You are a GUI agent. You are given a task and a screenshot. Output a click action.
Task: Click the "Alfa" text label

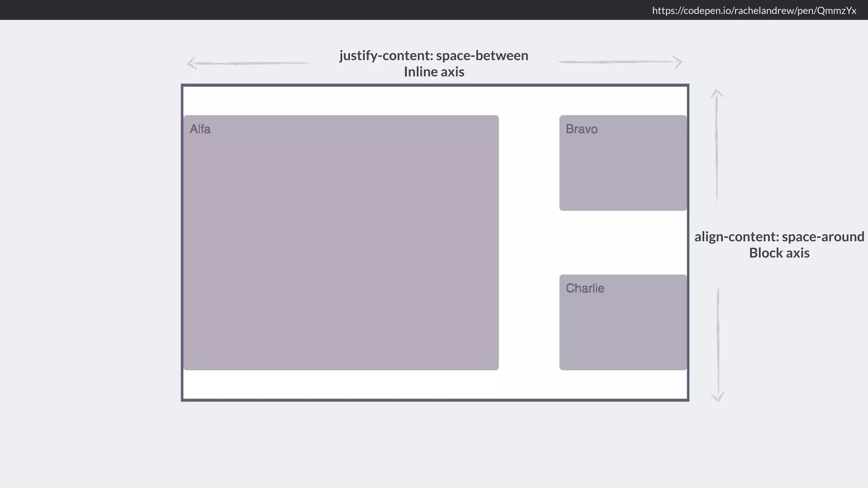200,129
